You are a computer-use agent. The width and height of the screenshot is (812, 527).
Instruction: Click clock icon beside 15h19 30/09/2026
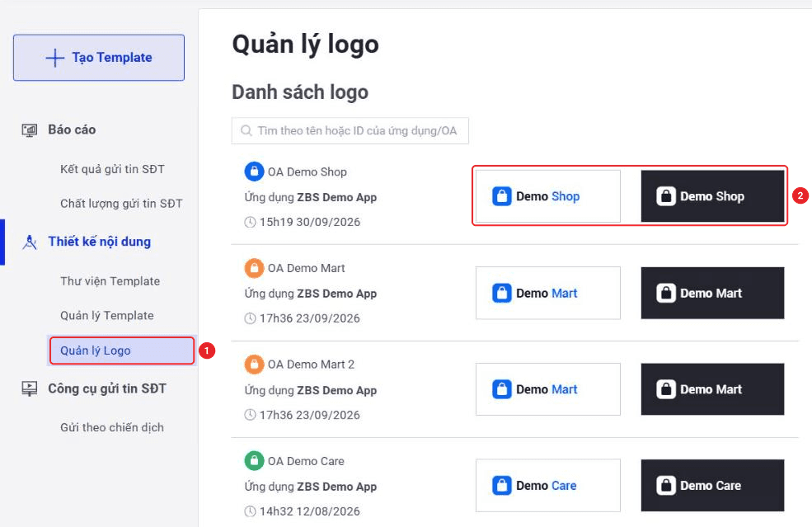(x=250, y=223)
